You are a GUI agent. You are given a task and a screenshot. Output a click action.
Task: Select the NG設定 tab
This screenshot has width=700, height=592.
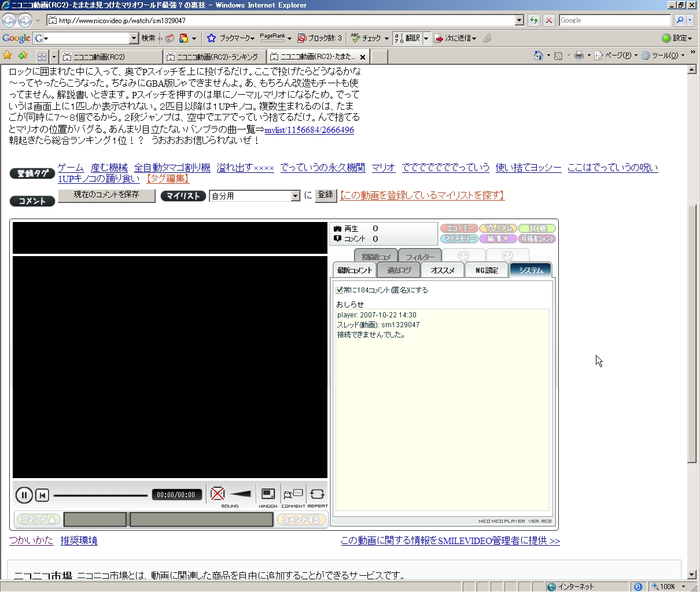[487, 270]
